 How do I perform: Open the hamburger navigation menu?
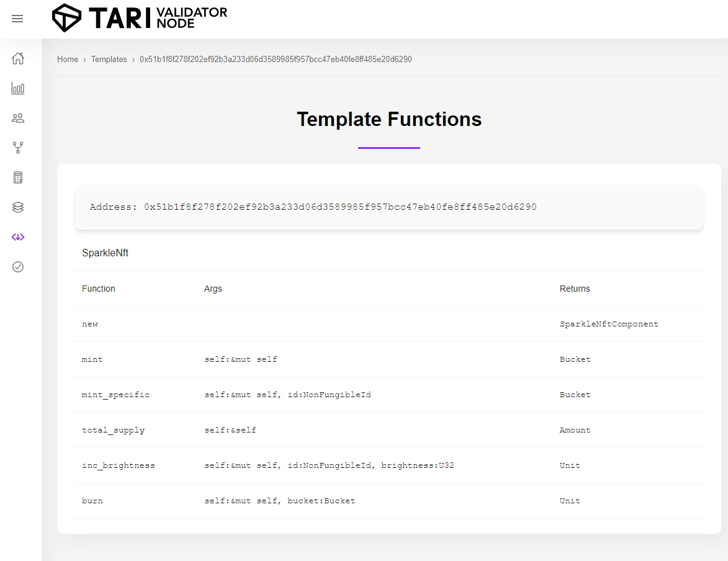[x=17, y=19]
